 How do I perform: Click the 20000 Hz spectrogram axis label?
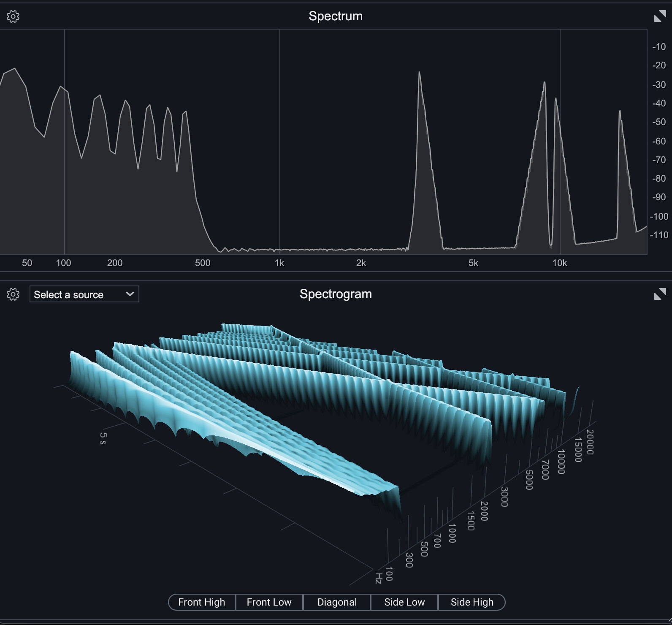pos(590,442)
